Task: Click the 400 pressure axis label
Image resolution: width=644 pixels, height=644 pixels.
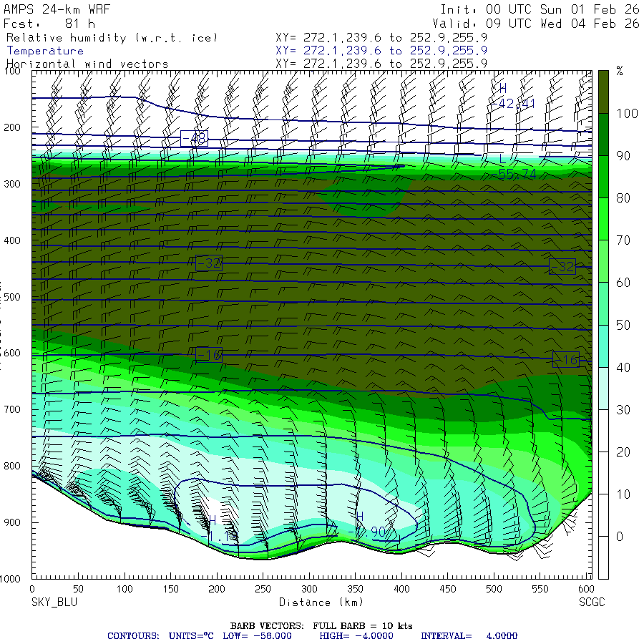Action: point(12,240)
